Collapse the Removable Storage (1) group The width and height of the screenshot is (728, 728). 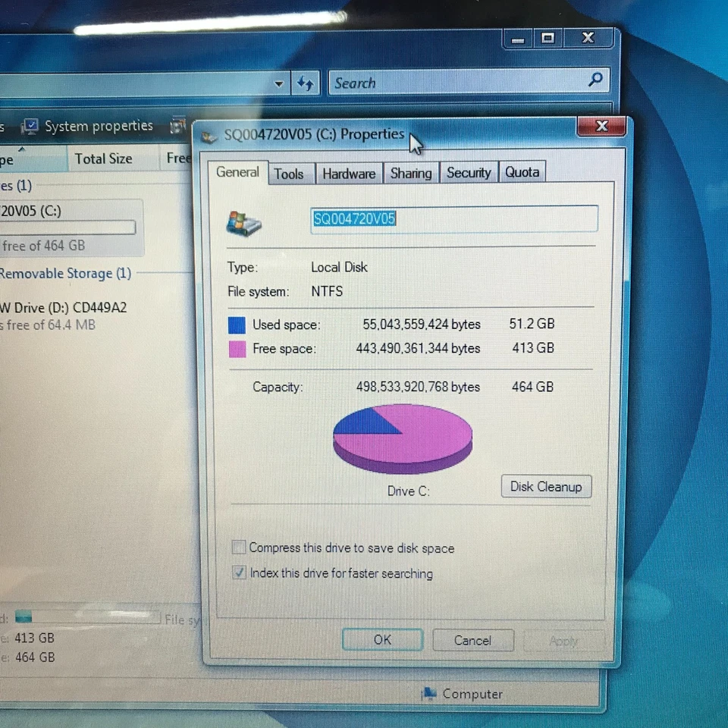[67, 273]
